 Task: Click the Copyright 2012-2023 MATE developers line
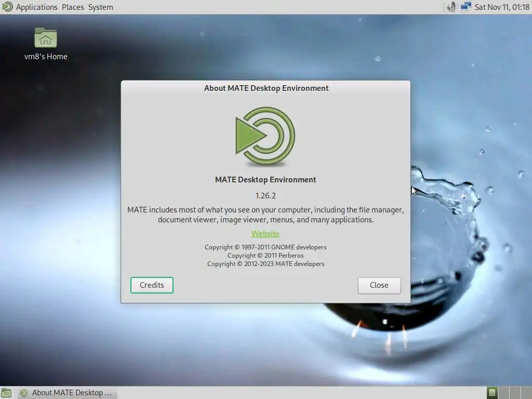(x=265, y=264)
